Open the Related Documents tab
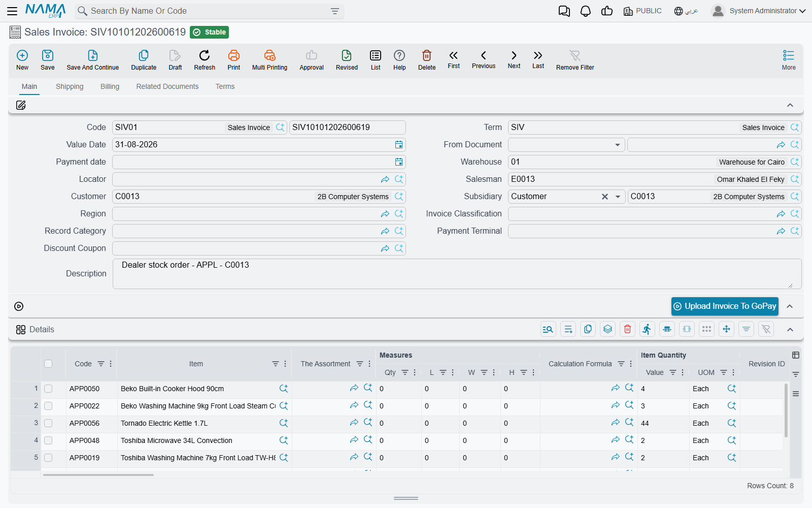 [x=167, y=86]
